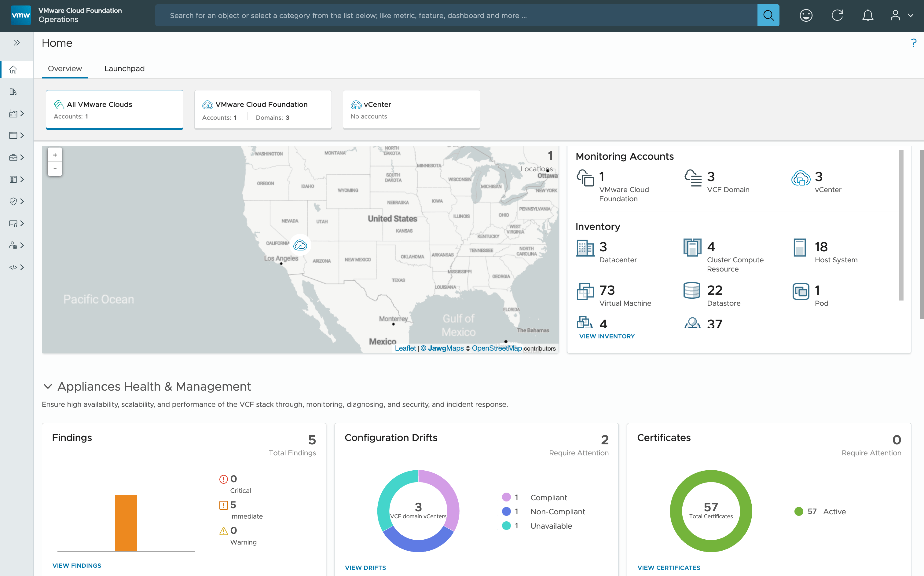This screenshot has height=576, width=924.
Task: Click the map zoom-in plus button
Action: [x=55, y=155]
